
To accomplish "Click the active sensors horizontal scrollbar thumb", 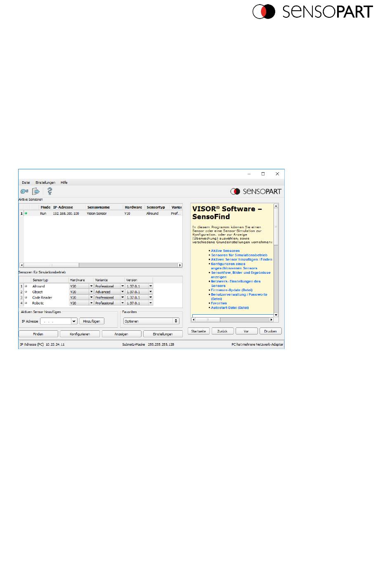I will tap(52, 265).
